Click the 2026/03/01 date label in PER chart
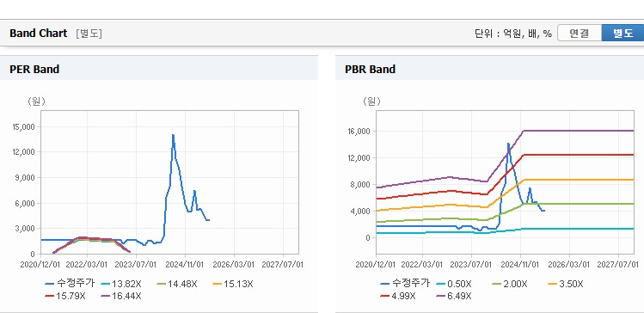644x313 pixels. pyautogui.click(x=234, y=264)
